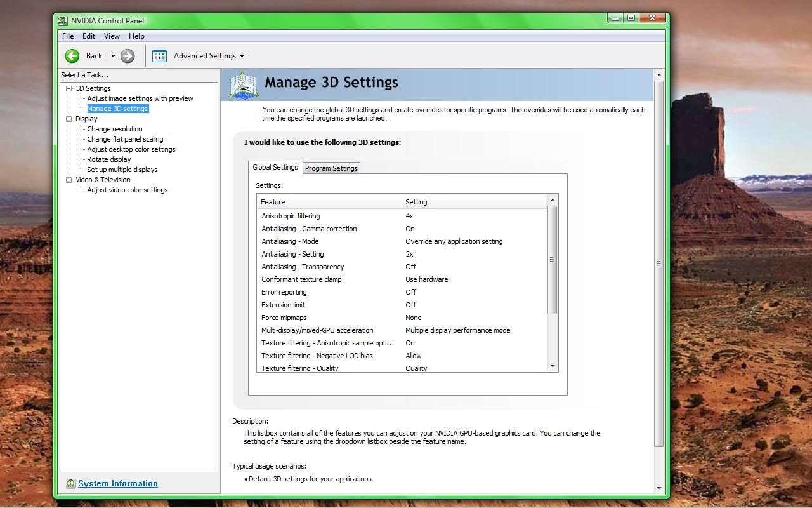812x508 pixels.
Task: Click the NVIDIA Control Panel title icon
Action: click(63, 20)
